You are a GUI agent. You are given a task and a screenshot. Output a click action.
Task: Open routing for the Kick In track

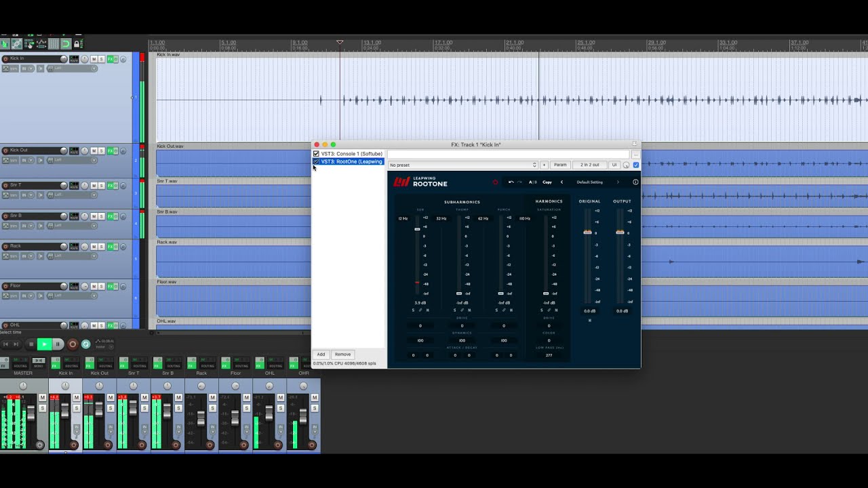[74, 59]
